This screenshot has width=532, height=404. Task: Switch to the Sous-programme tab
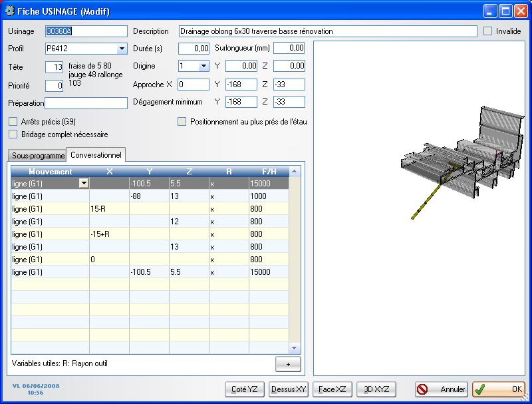coord(38,156)
